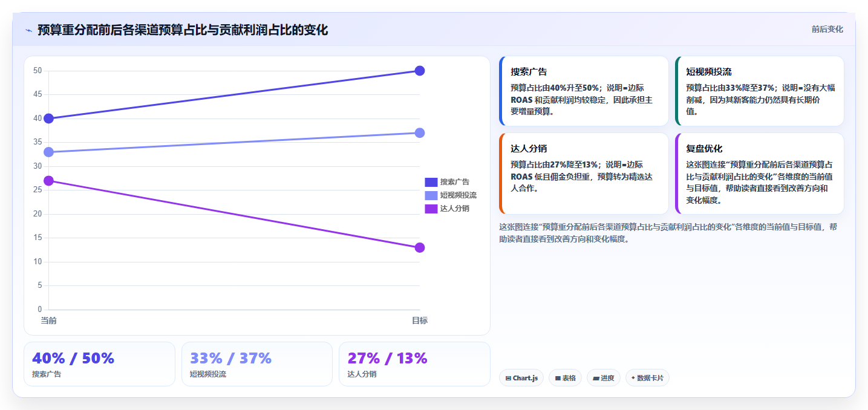Open the 达人分销 insight card heading
The image size is (868, 410).
click(529, 148)
